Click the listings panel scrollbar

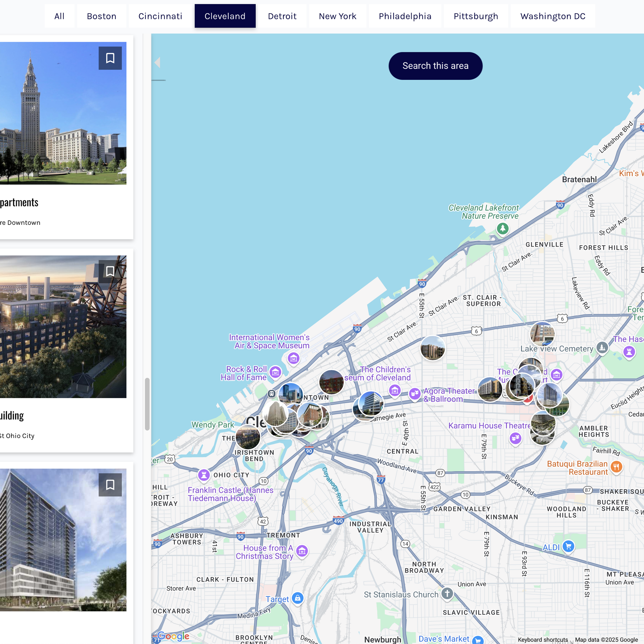[x=147, y=404]
